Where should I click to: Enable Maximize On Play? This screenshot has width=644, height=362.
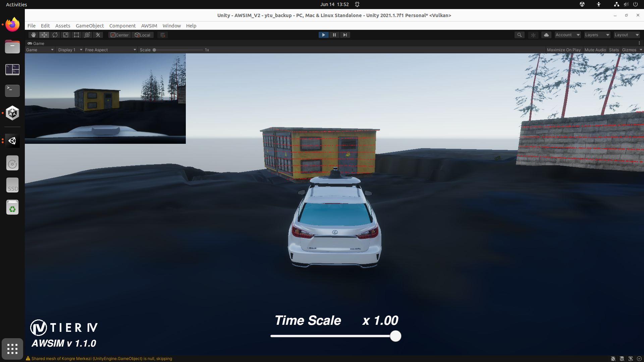click(564, 50)
